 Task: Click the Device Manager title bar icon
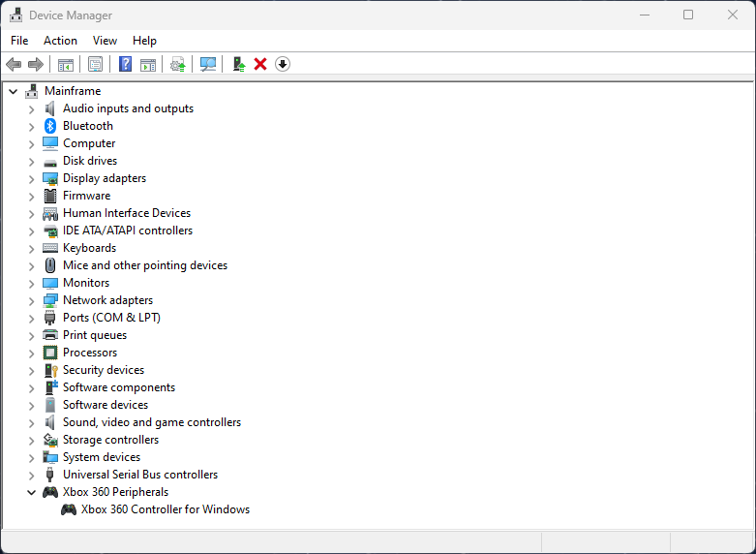point(15,15)
